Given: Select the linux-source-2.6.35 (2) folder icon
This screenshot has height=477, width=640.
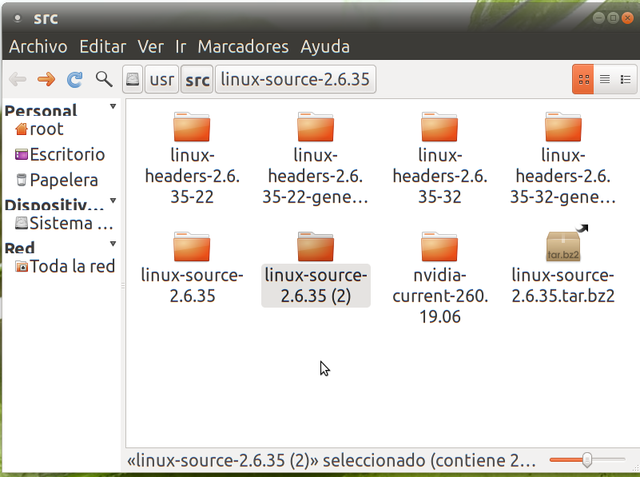Looking at the screenshot, I should point(316,246).
